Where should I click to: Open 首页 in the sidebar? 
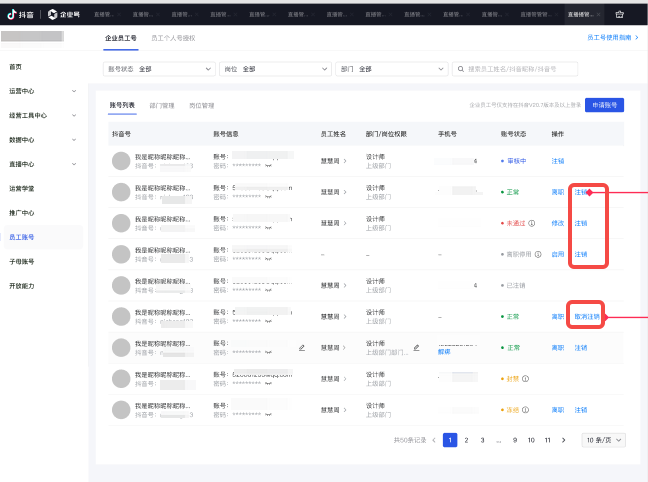pos(15,67)
